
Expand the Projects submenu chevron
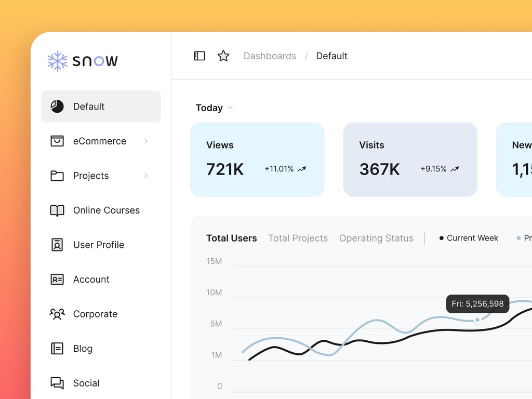[145, 176]
